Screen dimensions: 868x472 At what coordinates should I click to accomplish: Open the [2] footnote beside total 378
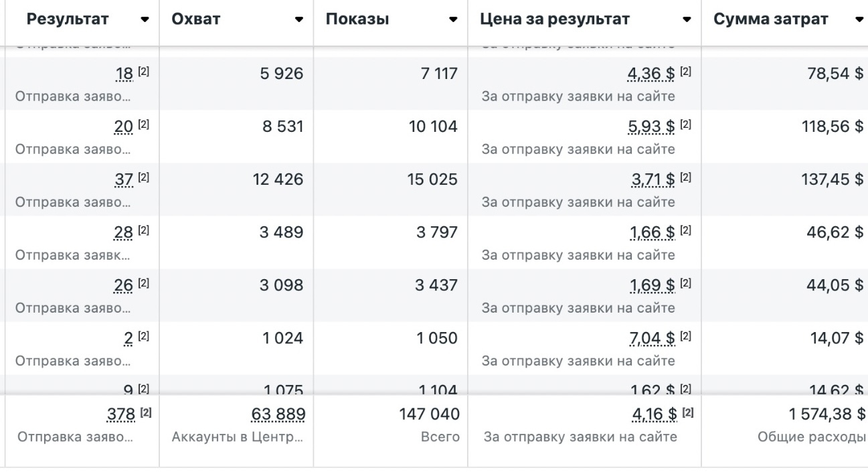(144, 413)
